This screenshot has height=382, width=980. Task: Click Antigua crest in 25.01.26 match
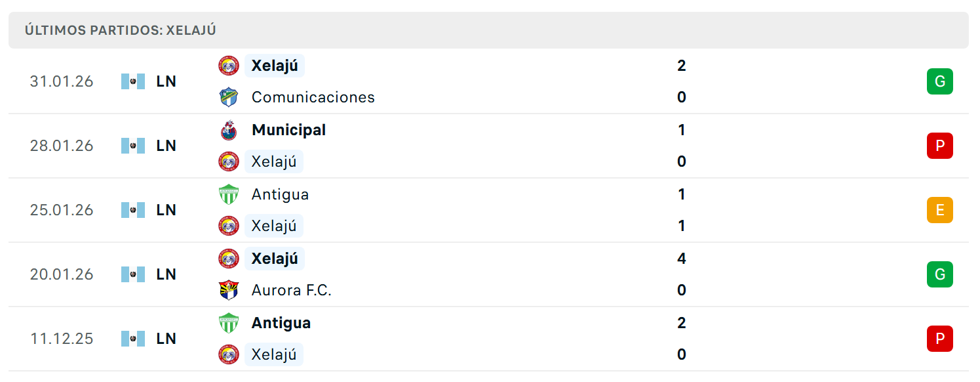coord(229,194)
